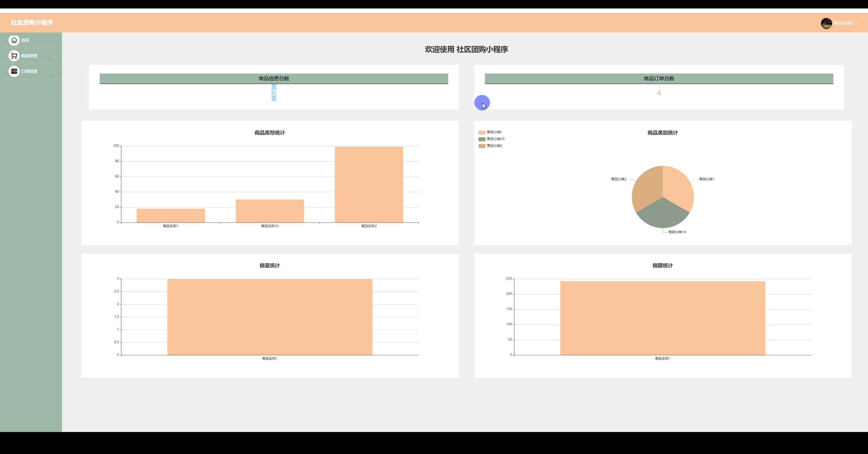Click the 销额统计 sales amount bar
Screen dimensions: 868x454
662,318
